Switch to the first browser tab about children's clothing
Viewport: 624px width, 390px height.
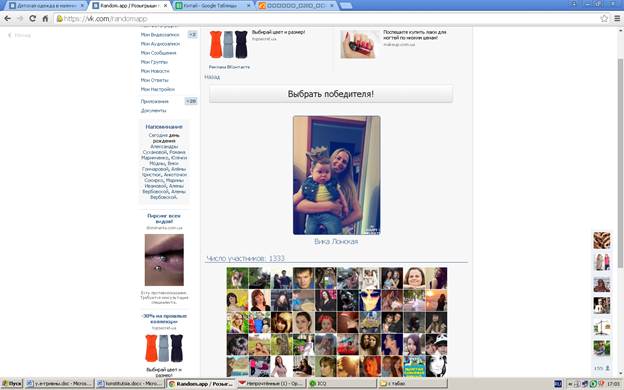point(46,6)
